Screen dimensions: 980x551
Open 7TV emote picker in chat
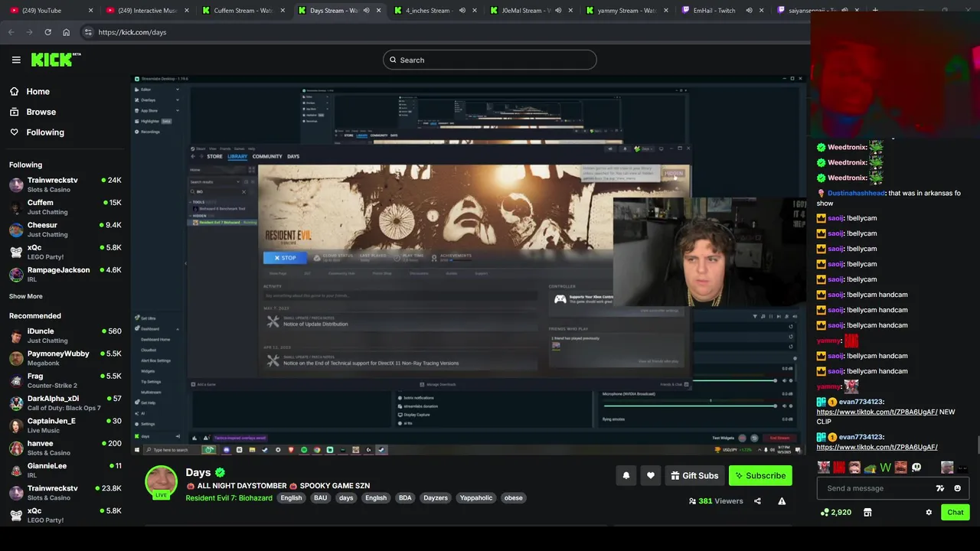(x=940, y=488)
